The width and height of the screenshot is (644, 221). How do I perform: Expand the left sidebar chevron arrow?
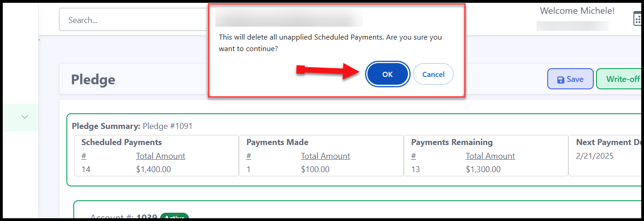tap(25, 117)
